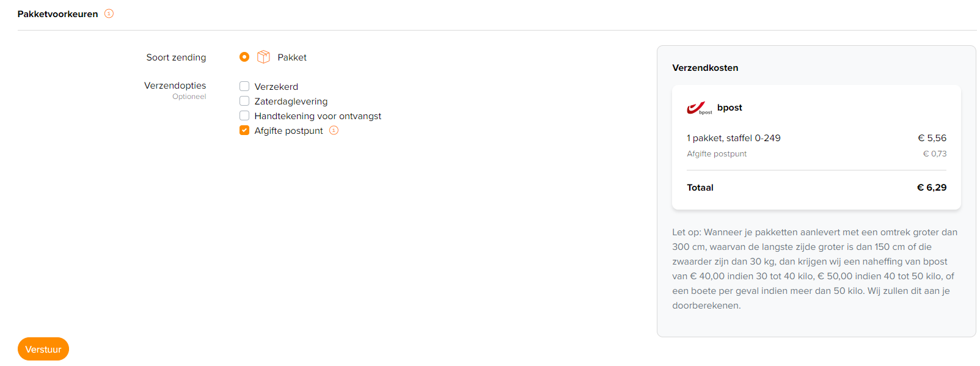Image resolution: width=980 pixels, height=366 pixels.
Task: Click the Verzekerd label
Action: [276, 87]
